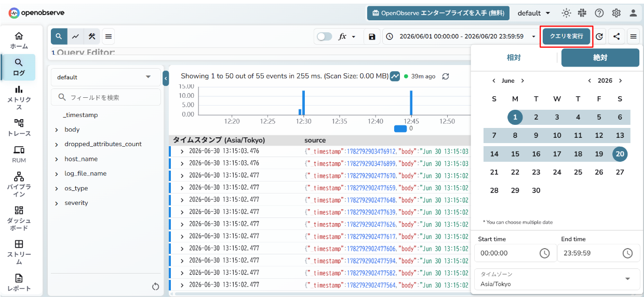Image resolution: width=644 pixels, height=297 pixels.
Task: Select June 20 in the calendar
Action: tap(620, 154)
